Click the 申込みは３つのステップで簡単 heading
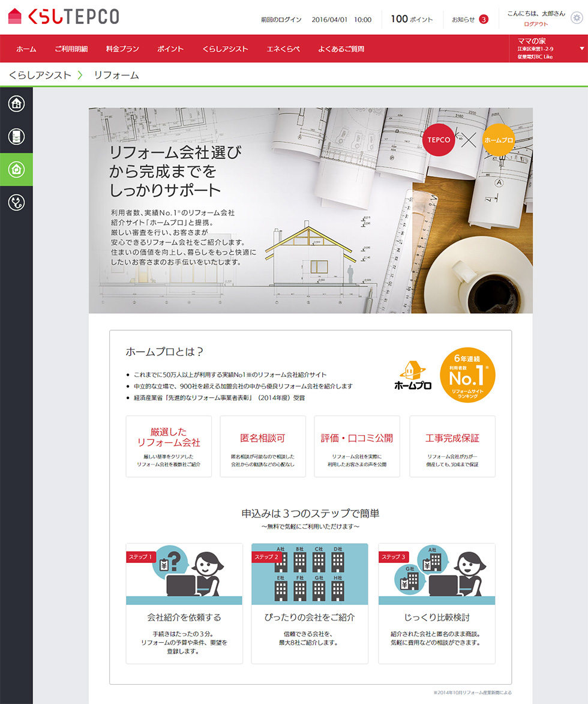The width and height of the screenshot is (588, 704). click(311, 513)
